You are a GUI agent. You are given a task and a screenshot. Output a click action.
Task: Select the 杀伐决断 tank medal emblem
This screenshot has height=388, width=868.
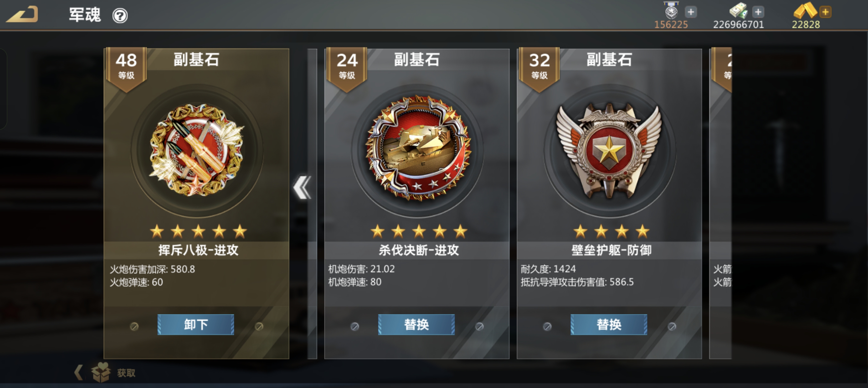418,148
